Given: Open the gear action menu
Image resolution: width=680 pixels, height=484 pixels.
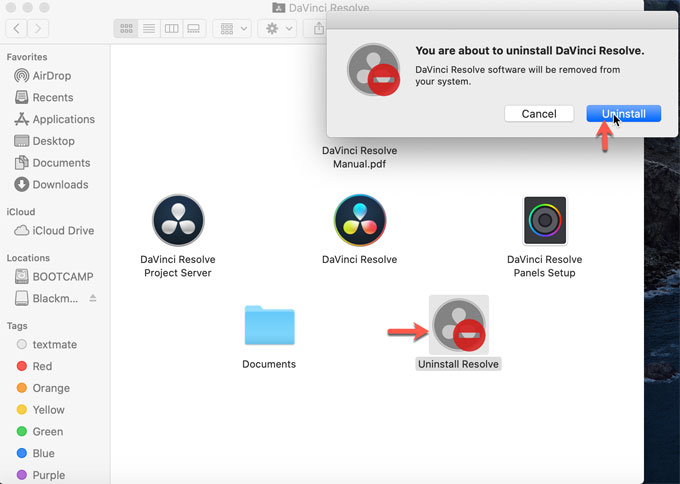Looking at the screenshot, I should tap(278, 29).
